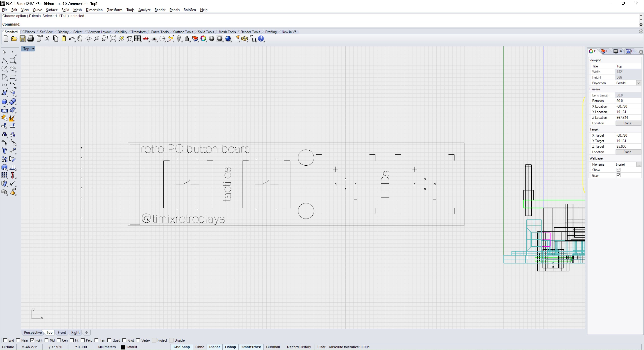
Task: Select the Text object tool
Action: [x=4, y=151]
